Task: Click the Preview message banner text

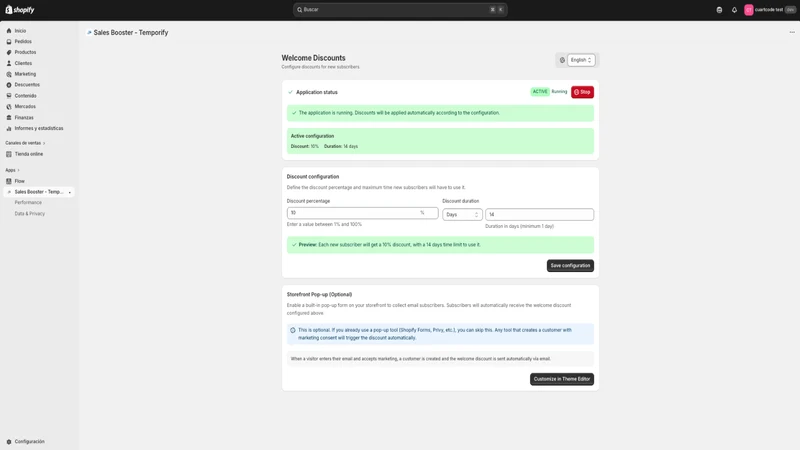Action: pyautogui.click(x=389, y=245)
